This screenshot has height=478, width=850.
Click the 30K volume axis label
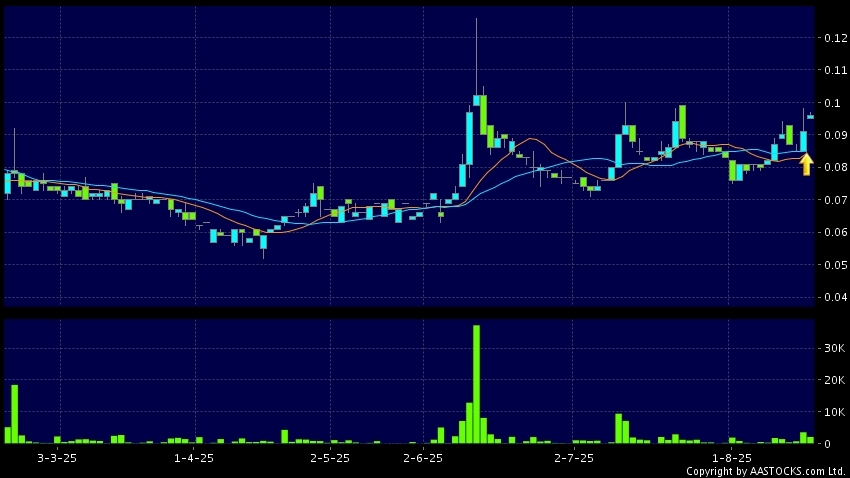(x=834, y=348)
